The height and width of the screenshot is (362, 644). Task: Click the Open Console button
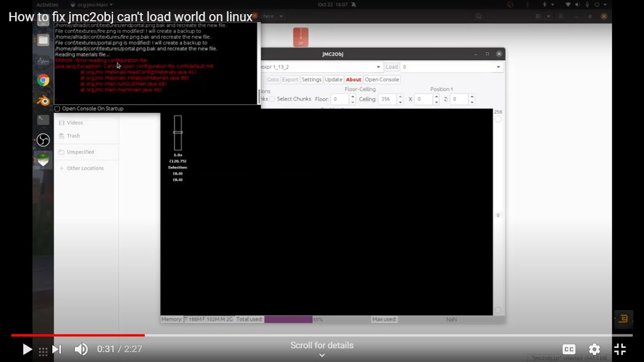(382, 79)
